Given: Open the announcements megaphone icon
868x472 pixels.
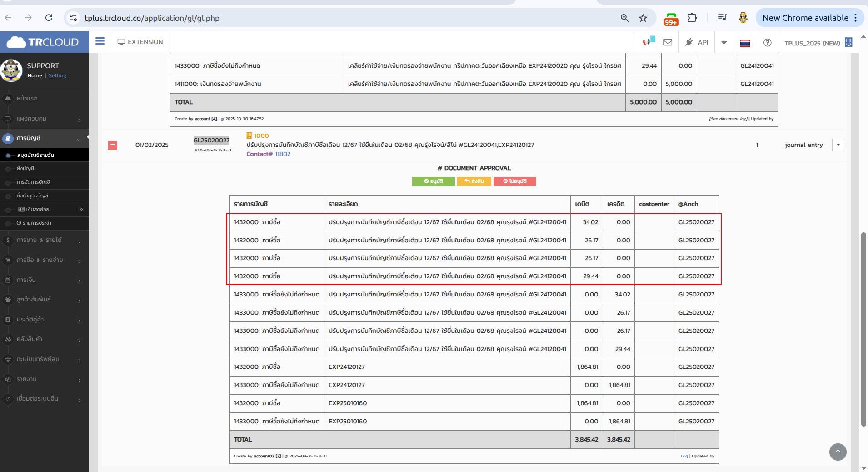Looking at the screenshot, I should coord(647,42).
